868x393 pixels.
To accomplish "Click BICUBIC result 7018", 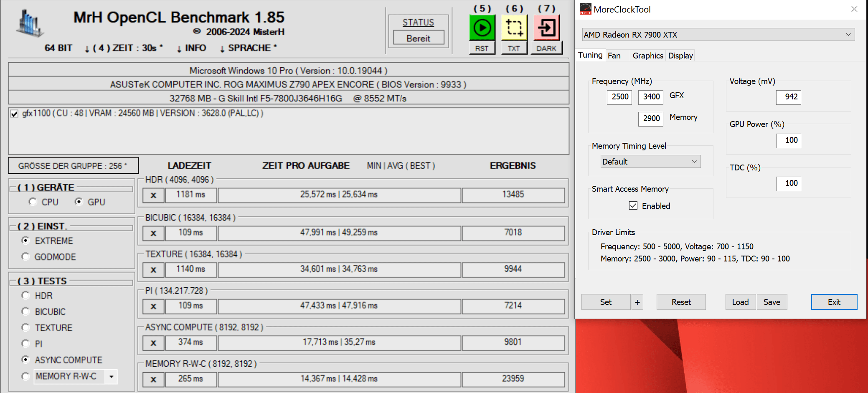I will (513, 233).
